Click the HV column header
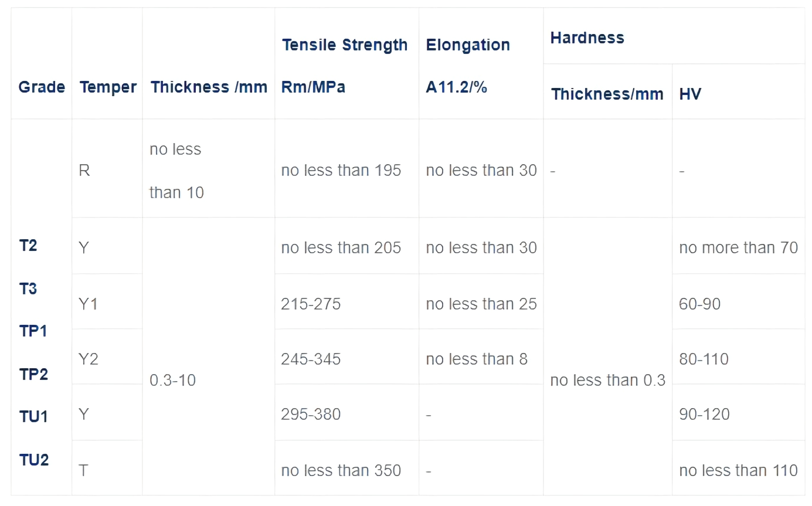This screenshot has width=812, height=506. click(690, 94)
